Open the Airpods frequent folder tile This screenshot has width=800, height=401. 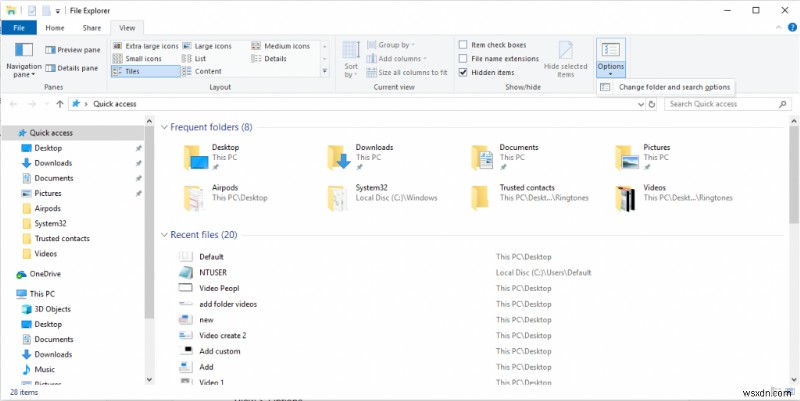pos(224,198)
